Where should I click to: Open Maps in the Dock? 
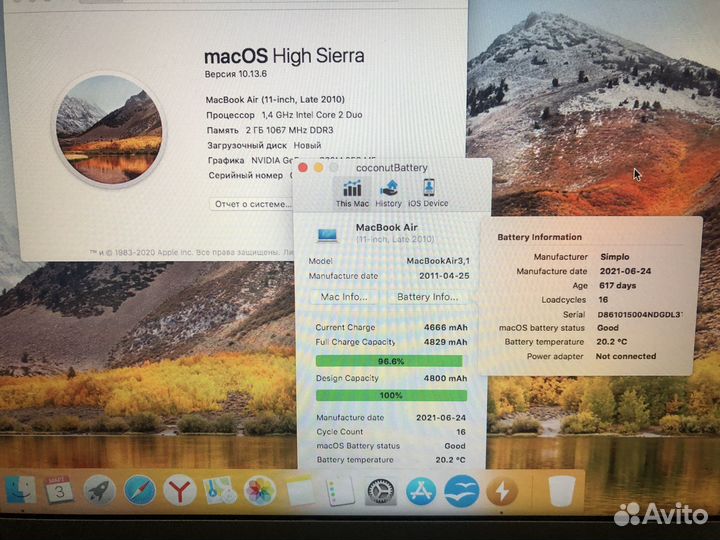219,490
